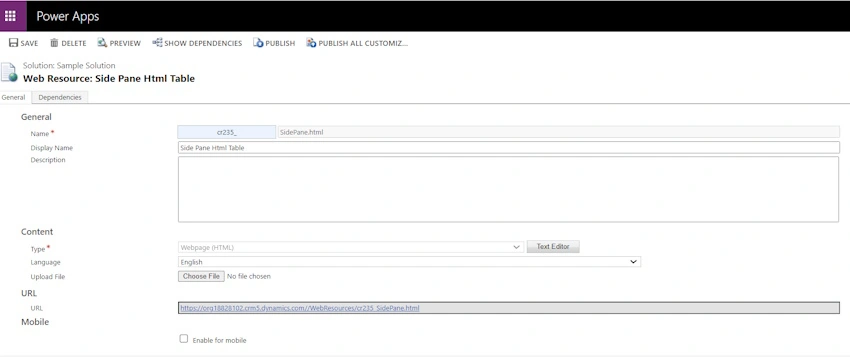Screen dimensions: 850x360
Task: Click inside the Description text area
Action: pos(508,189)
